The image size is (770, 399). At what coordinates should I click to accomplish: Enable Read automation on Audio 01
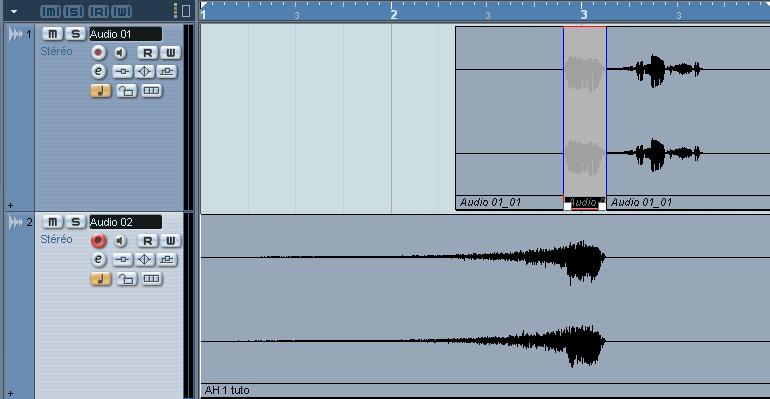[x=147, y=53]
